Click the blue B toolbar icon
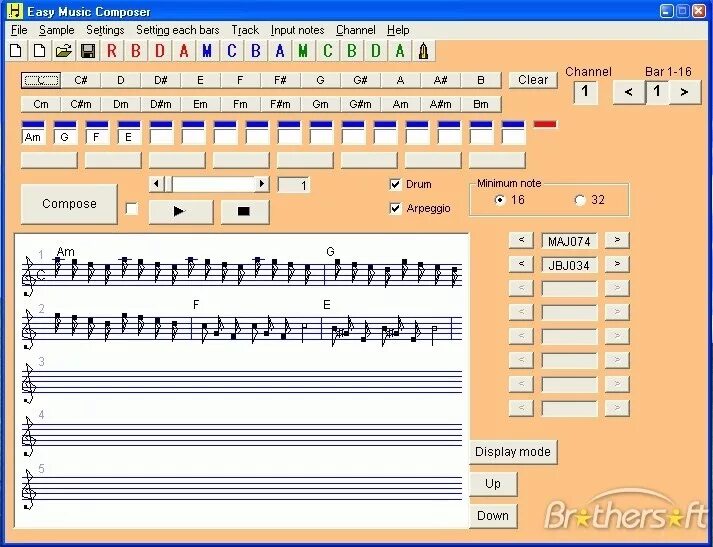Image resolution: width=713 pixels, height=547 pixels. pyautogui.click(x=256, y=50)
